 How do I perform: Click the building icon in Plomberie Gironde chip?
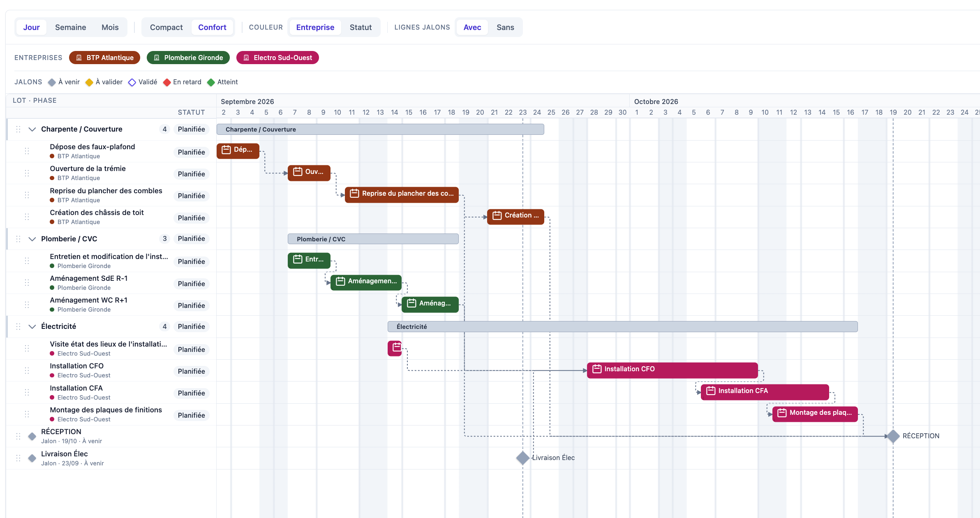157,58
